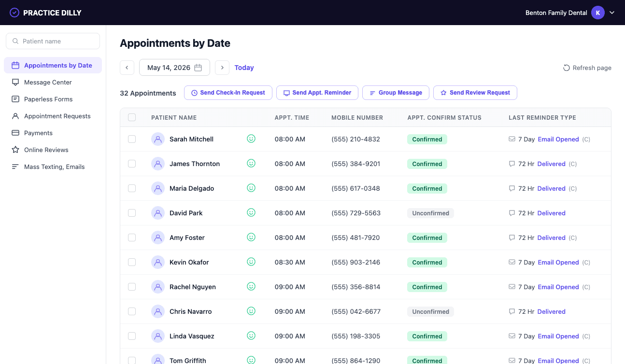This screenshot has width=625, height=364.
Task: Click the smiley icon for James Thornton
Action: (x=251, y=163)
